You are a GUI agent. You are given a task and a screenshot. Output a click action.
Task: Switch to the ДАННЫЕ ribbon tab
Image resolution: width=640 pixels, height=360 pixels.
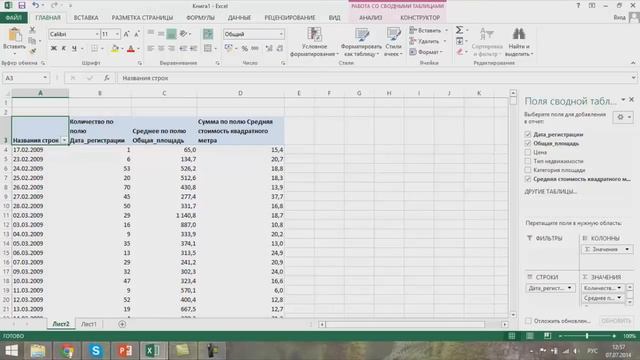[239, 18]
